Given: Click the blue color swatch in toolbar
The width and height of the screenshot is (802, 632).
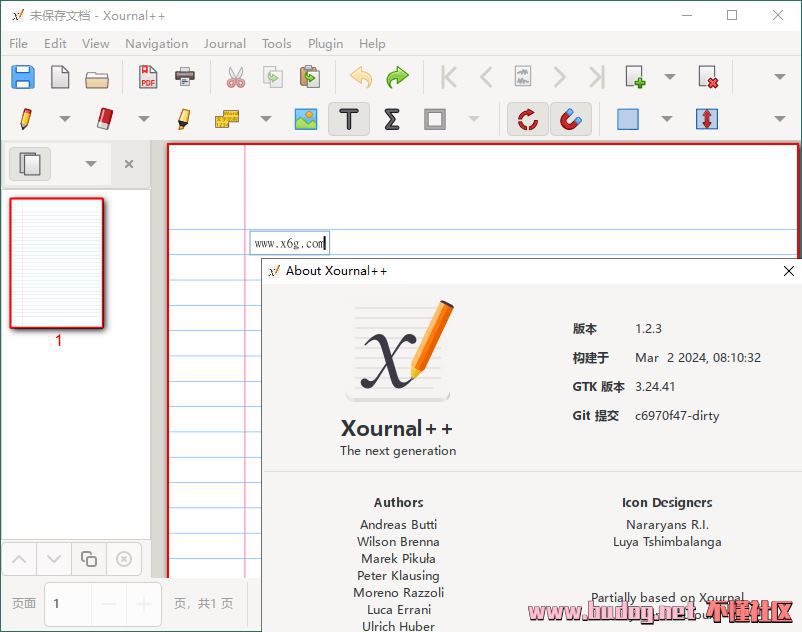Looking at the screenshot, I should [x=628, y=119].
